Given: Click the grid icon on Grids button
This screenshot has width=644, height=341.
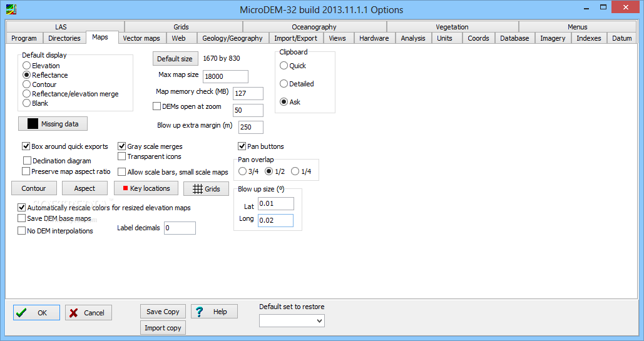Looking at the screenshot, I should (x=198, y=188).
